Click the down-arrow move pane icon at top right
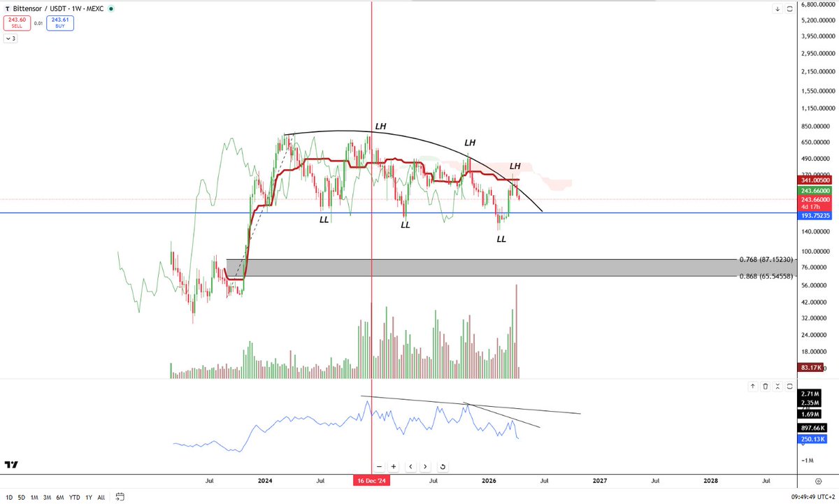This screenshot has height=504, width=839. click(777, 10)
